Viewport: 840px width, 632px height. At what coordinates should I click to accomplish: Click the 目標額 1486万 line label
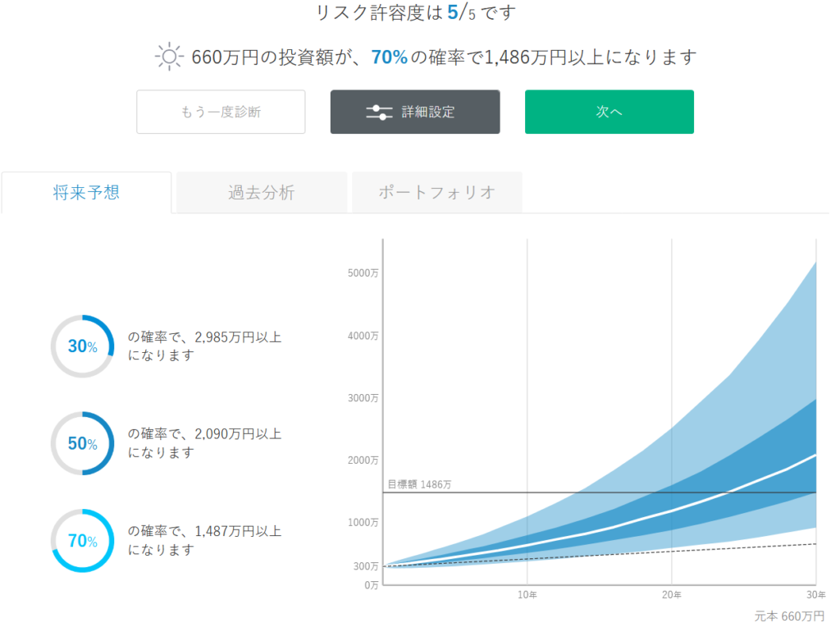coord(419,484)
